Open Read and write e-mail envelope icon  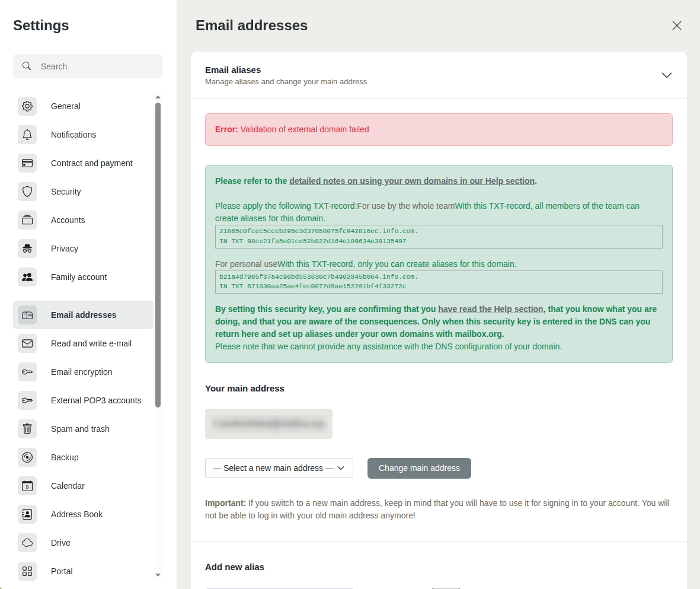(x=27, y=343)
